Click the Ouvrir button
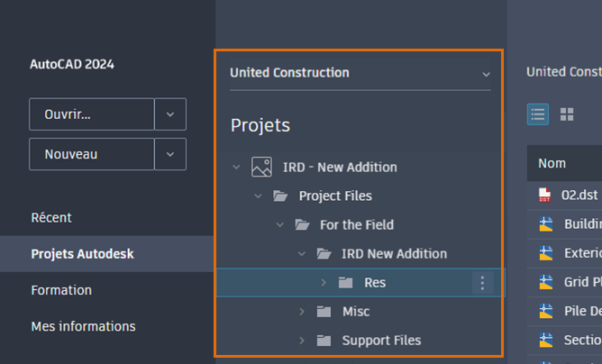Screen dimensions: 602x364 [92, 114]
